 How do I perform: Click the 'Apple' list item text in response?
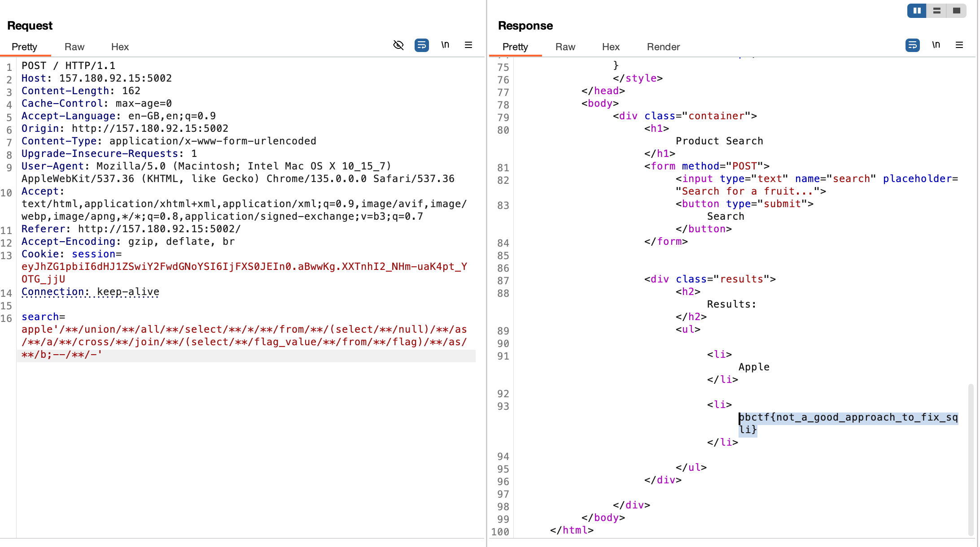tap(754, 367)
